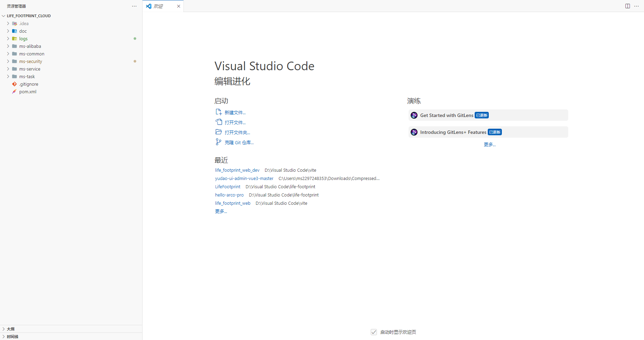Click the 资源管理器 explorer panel title
644x340 pixels.
pyautogui.click(x=16, y=6)
